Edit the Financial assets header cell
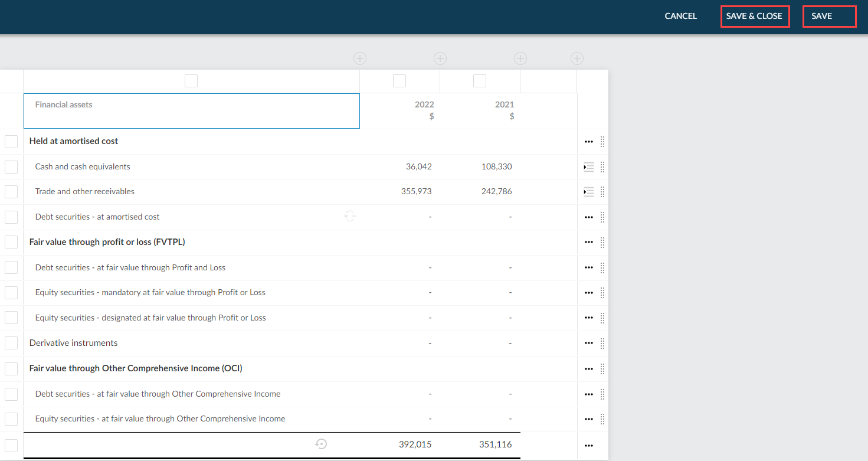The height and width of the screenshot is (461, 868). (x=192, y=111)
